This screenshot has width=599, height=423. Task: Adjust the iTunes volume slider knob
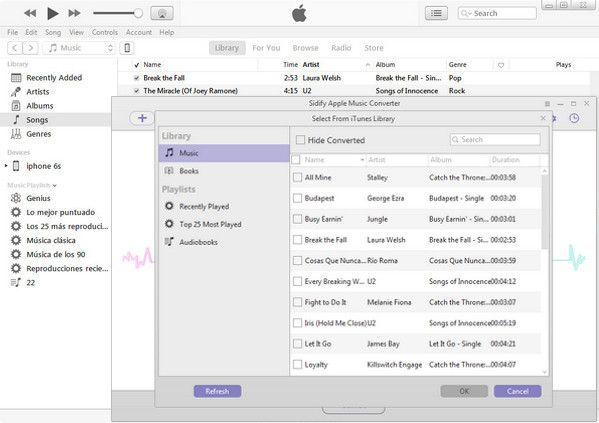point(138,13)
